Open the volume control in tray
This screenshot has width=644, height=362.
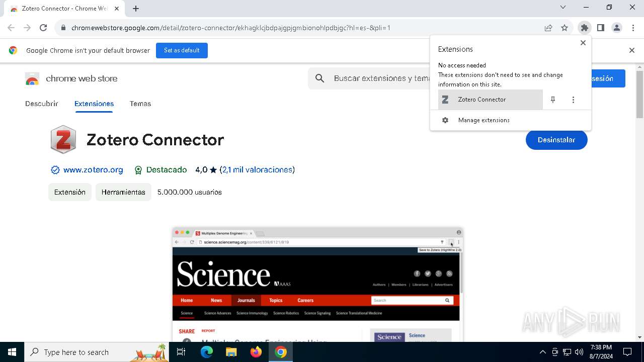(x=579, y=352)
